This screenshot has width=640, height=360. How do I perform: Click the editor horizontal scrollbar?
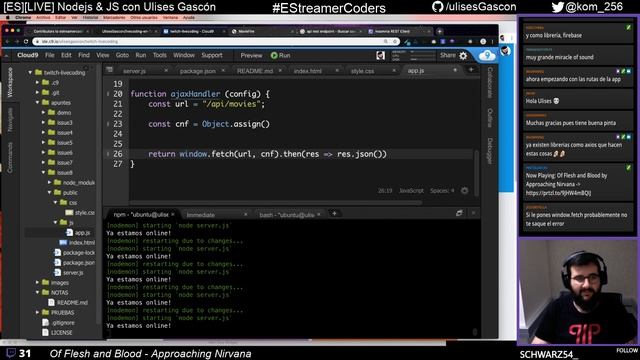coord(276,202)
